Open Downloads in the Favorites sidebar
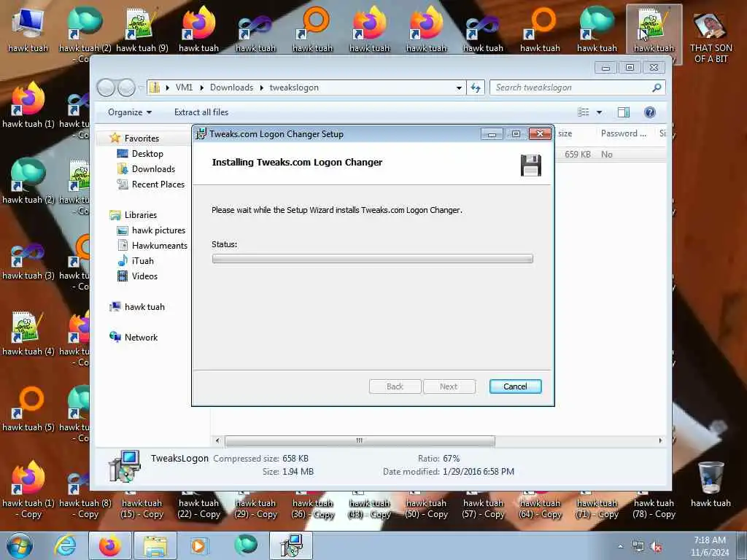The width and height of the screenshot is (747, 560). pos(153,168)
